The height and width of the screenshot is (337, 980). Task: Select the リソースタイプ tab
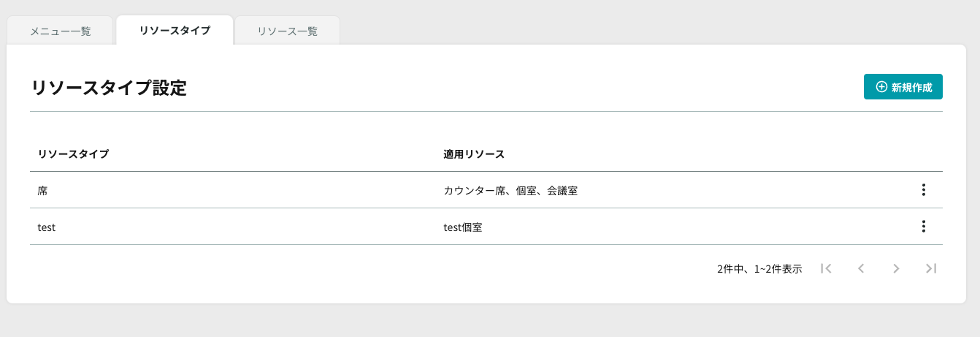[175, 31]
